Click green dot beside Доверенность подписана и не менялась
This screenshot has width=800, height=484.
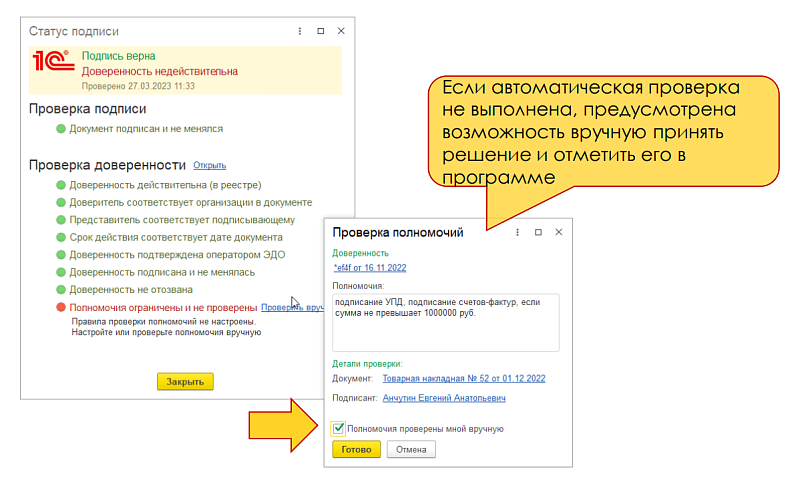pyautogui.click(x=61, y=272)
